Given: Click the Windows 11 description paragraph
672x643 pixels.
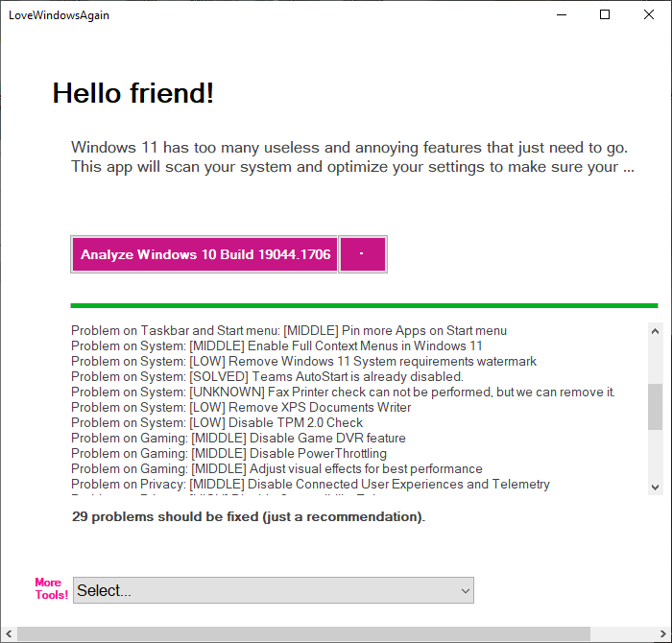Looking at the screenshot, I should 352,157.
